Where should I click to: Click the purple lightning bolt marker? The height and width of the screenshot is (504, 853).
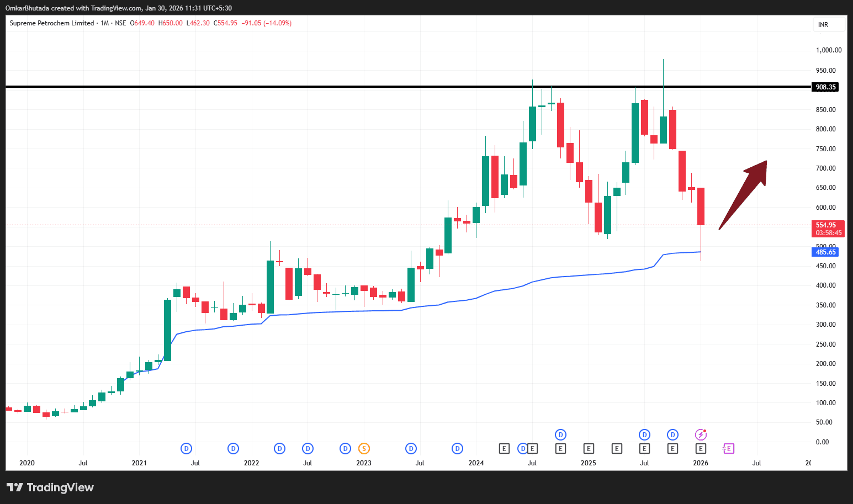coord(701,434)
